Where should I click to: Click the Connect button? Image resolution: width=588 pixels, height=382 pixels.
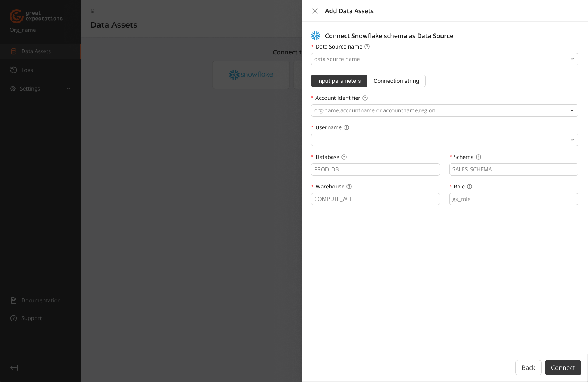click(563, 368)
